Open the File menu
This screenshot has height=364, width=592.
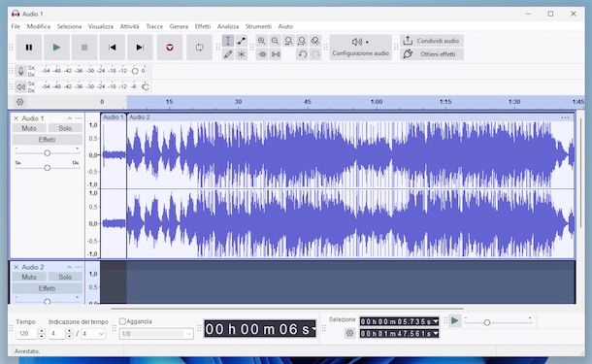(x=16, y=26)
